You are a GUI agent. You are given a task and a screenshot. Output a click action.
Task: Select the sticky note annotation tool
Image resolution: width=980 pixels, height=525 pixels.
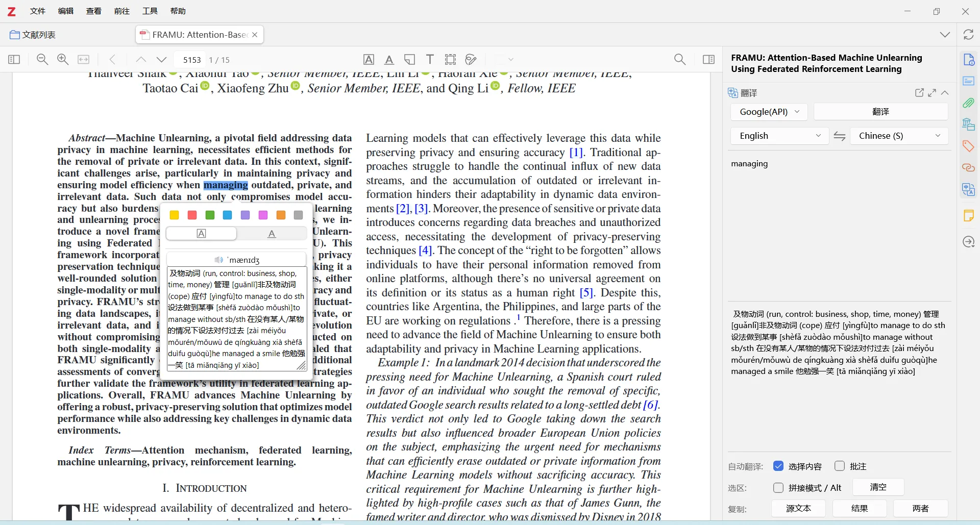(409, 60)
